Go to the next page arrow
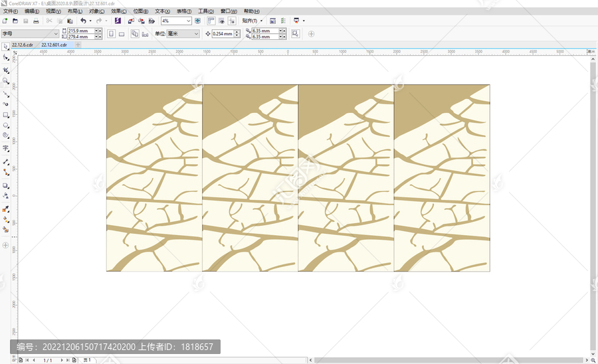 coord(62,360)
